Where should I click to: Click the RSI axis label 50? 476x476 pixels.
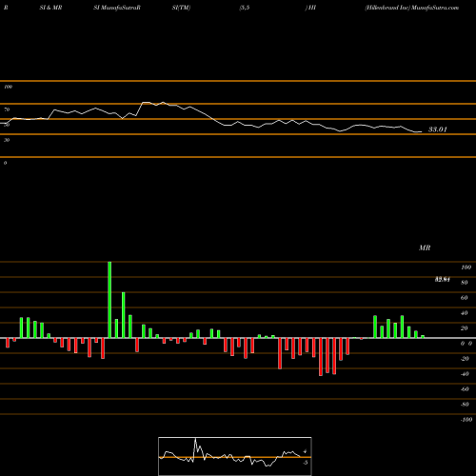click(x=7, y=125)
